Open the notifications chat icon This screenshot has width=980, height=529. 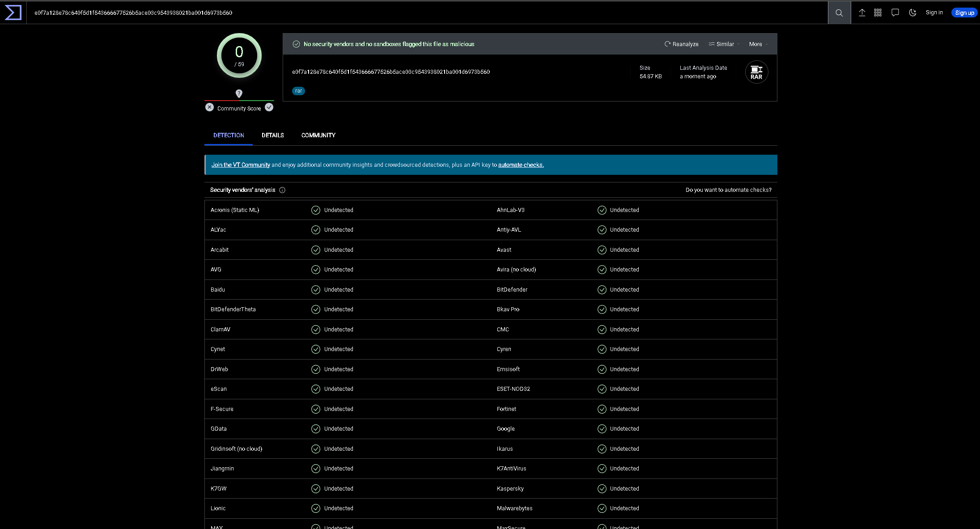coord(895,13)
